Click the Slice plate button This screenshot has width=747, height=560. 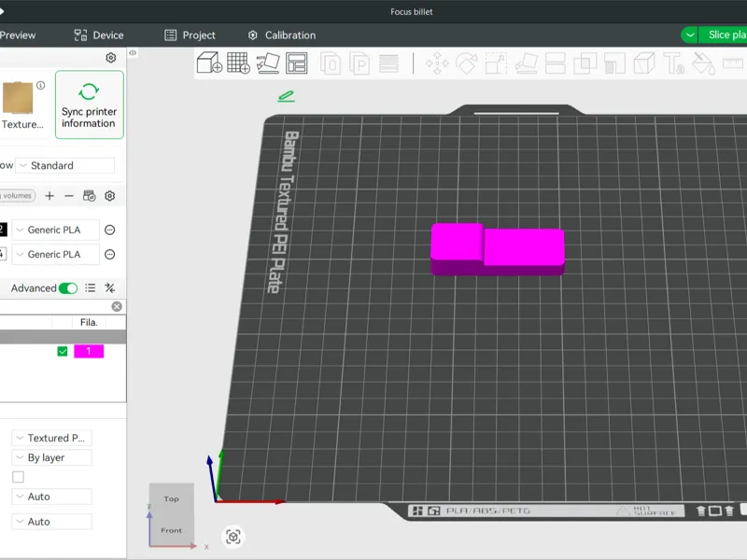(x=723, y=35)
